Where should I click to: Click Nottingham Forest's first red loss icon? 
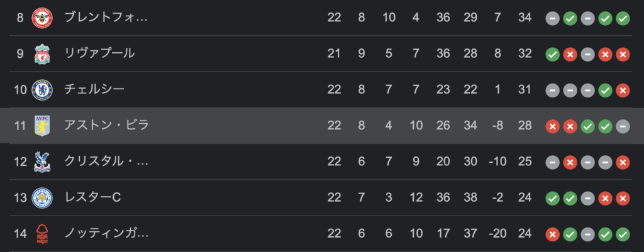point(552,234)
